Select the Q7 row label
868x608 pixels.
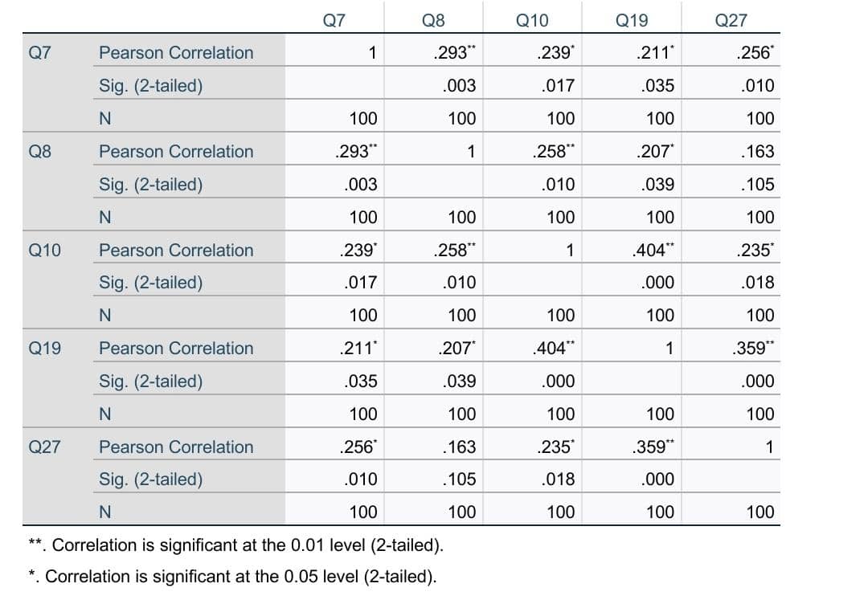(x=40, y=53)
